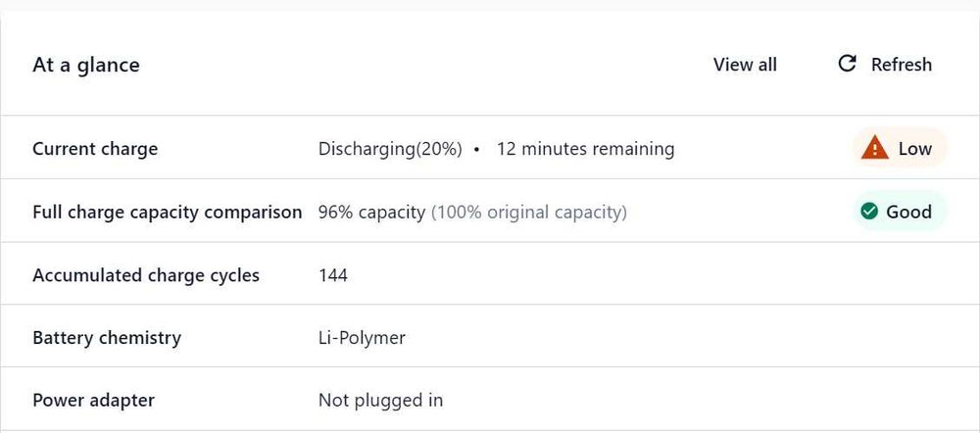Click the 12 minutes remaining text
The width and height of the screenshot is (980, 433).
point(585,149)
